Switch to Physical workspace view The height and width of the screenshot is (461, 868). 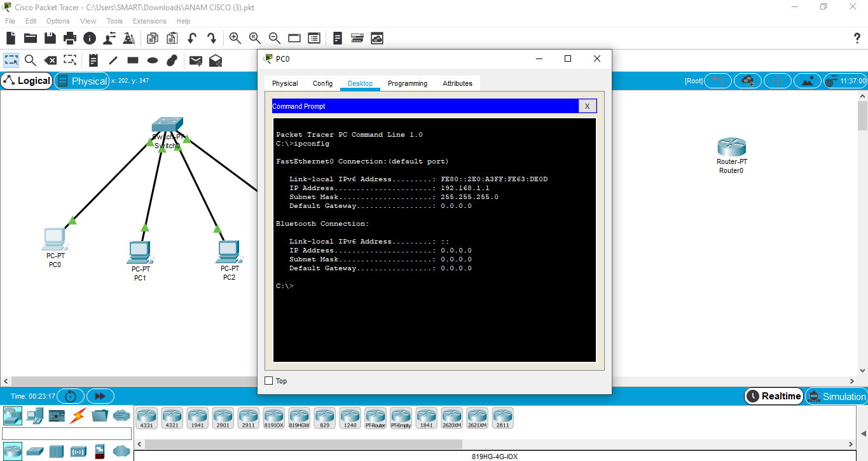[x=82, y=81]
